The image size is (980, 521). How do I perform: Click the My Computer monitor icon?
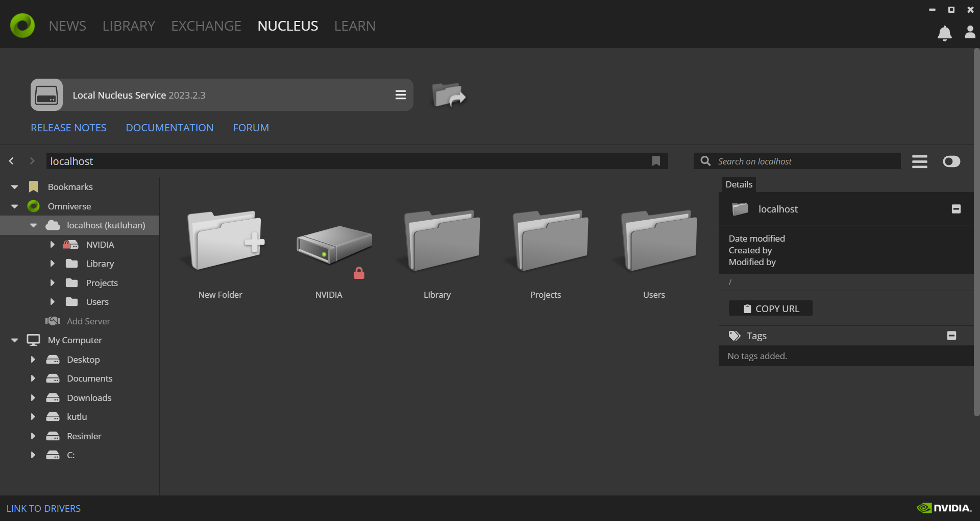34,340
